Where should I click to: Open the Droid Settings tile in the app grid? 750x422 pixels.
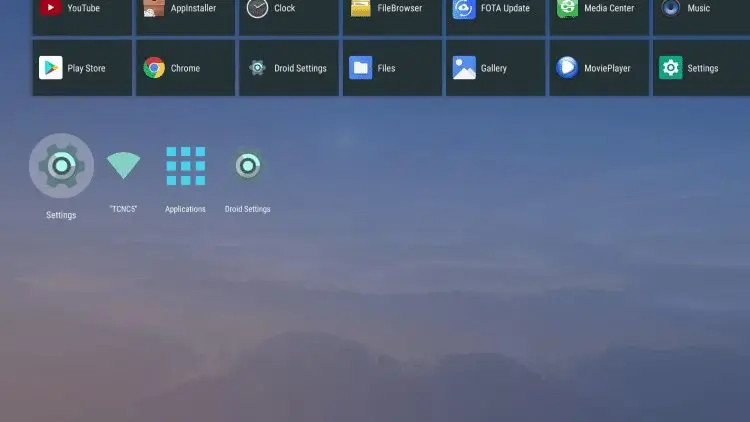[289, 68]
